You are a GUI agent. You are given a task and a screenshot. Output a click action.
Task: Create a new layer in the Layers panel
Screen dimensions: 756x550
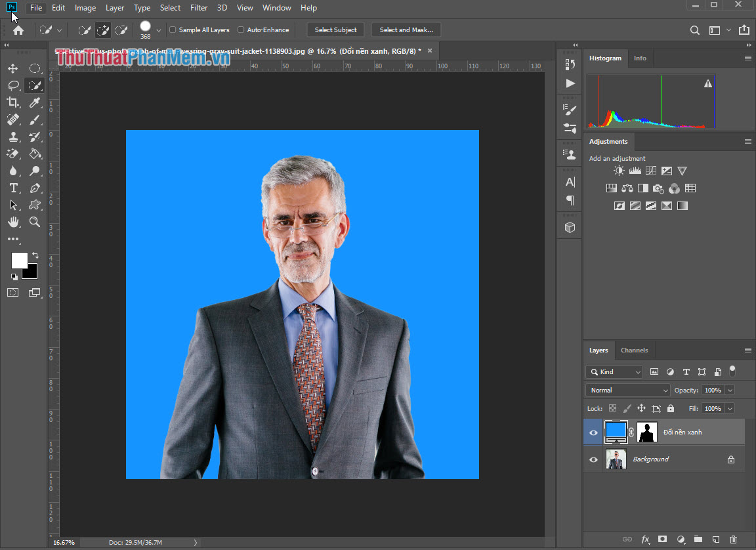coord(716,539)
